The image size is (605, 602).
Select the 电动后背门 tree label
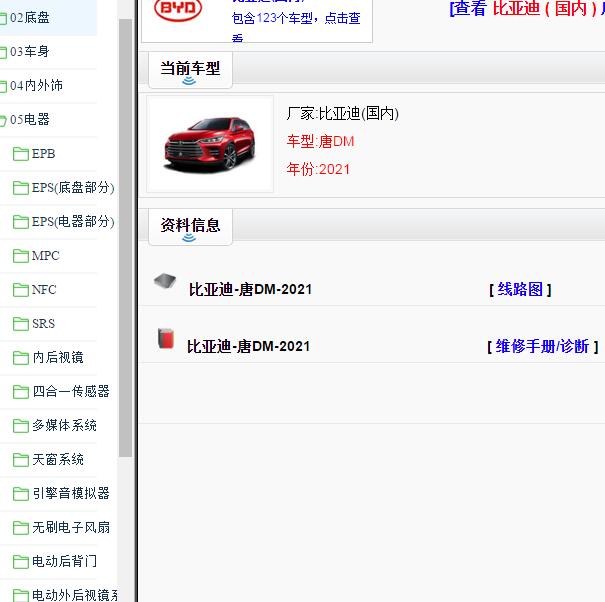pyautogui.click(x=64, y=561)
